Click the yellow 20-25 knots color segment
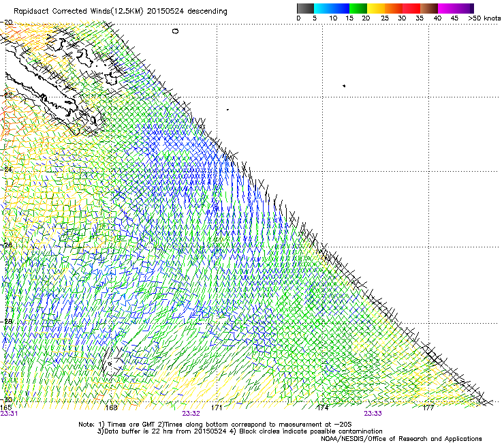This screenshot has width=504, height=443. [x=376, y=8]
